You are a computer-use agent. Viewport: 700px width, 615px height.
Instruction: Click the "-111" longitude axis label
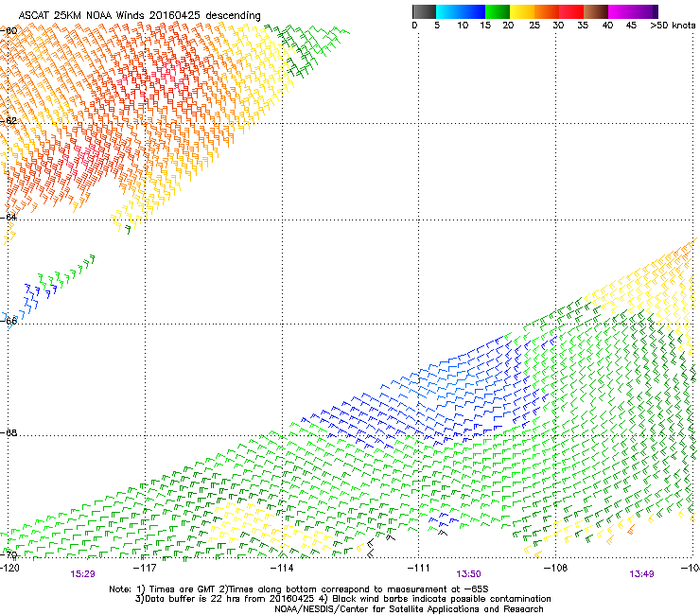pos(419,568)
